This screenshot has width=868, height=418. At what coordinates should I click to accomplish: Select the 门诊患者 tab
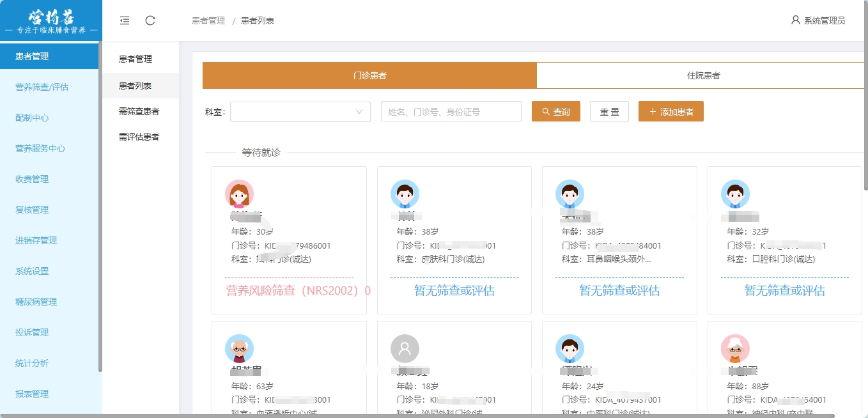(369, 75)
